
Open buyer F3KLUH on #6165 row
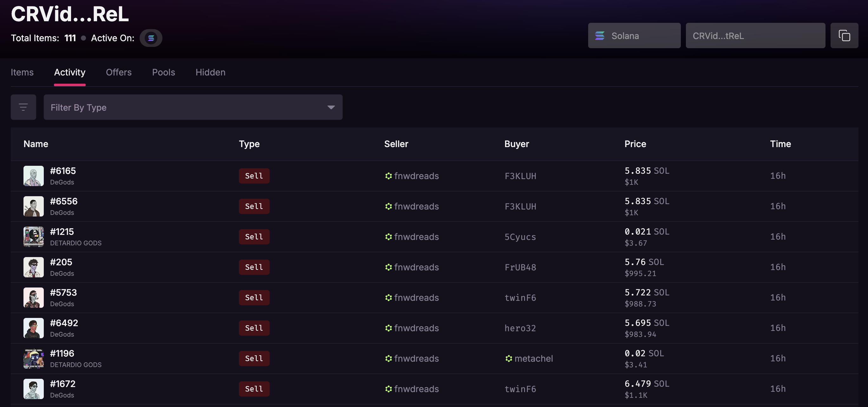[x=520, y=176]
